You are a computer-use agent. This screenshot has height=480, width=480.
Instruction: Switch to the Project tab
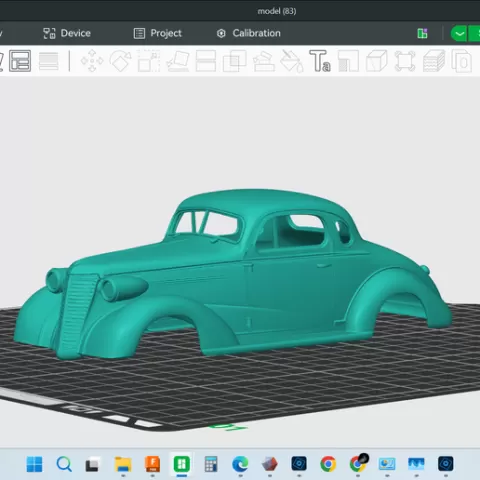[158, 33]
